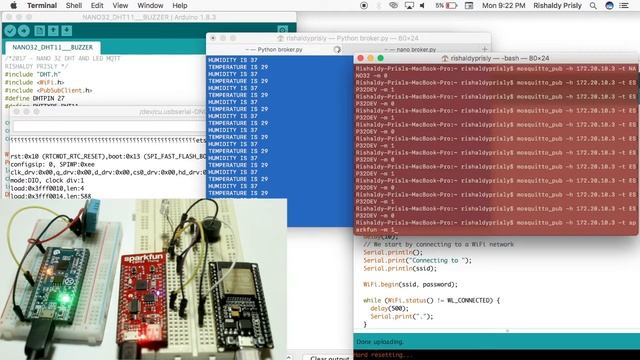Click the 'Serial.println(ssid);' code line
This screenshot has height=360, width=640.
(x=400, y=269)
